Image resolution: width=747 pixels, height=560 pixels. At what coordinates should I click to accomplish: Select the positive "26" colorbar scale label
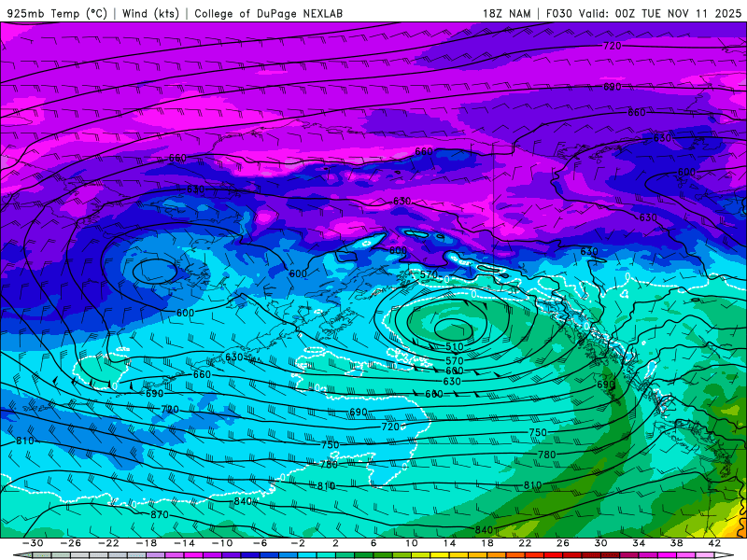pos(563,543)
